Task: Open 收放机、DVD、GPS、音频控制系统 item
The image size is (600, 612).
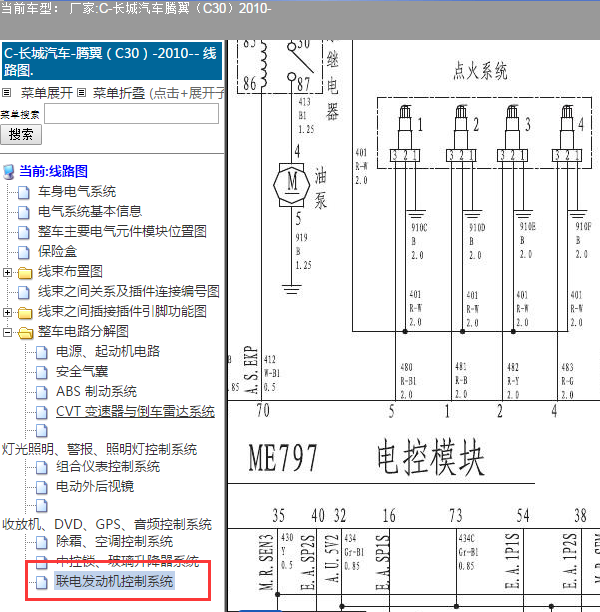Action: coord(107,524)
